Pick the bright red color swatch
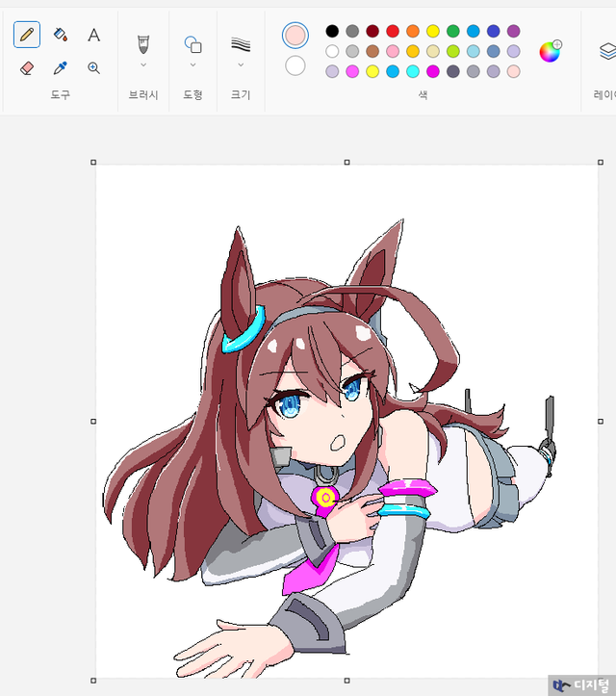This screenshot has height=696, width=616. [x=393, y=31]
